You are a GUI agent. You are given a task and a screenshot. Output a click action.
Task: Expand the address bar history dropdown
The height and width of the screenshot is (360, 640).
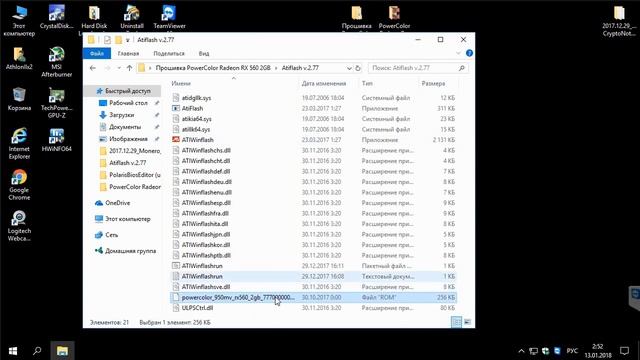click(349, 68)
